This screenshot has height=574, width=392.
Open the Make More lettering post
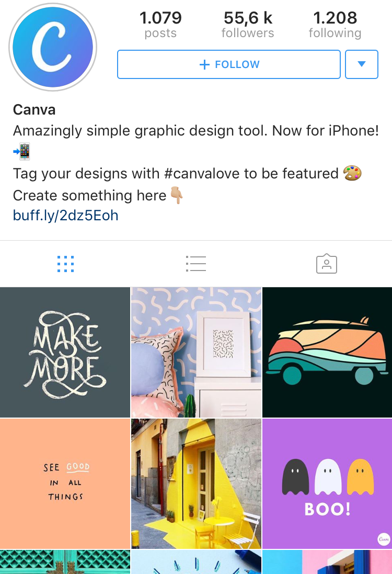(65, 352)
